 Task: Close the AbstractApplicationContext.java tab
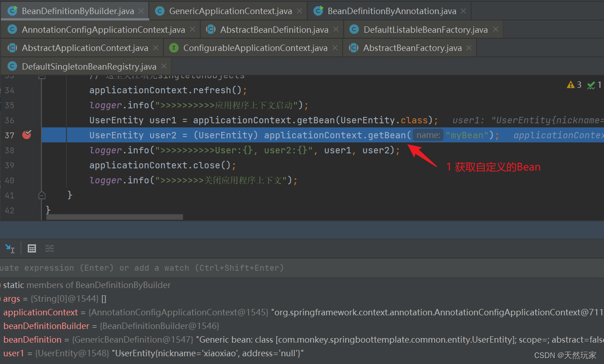pyautogui.click(x=156, y=48)
